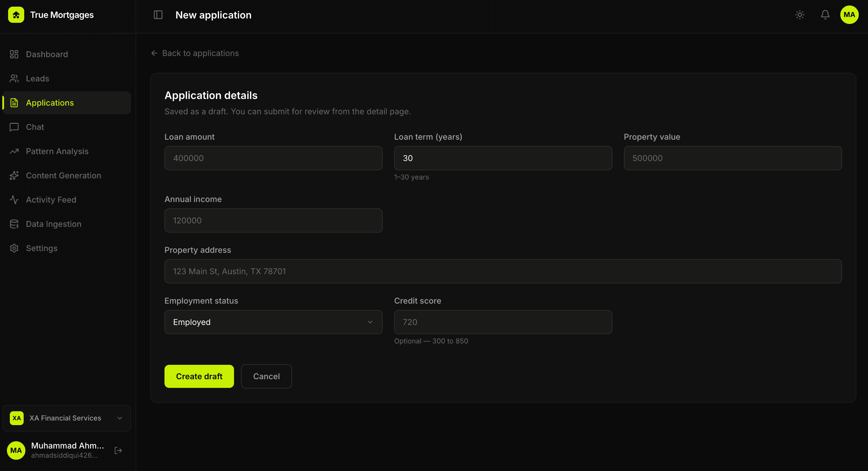
Task: Click the 'New application' page title
Action: point(213,15)
